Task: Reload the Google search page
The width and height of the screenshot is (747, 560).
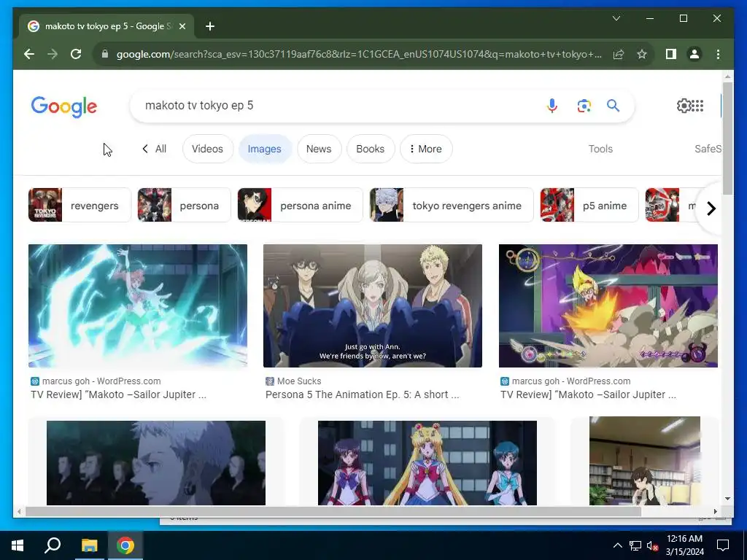Action: [x=76, y=54]
